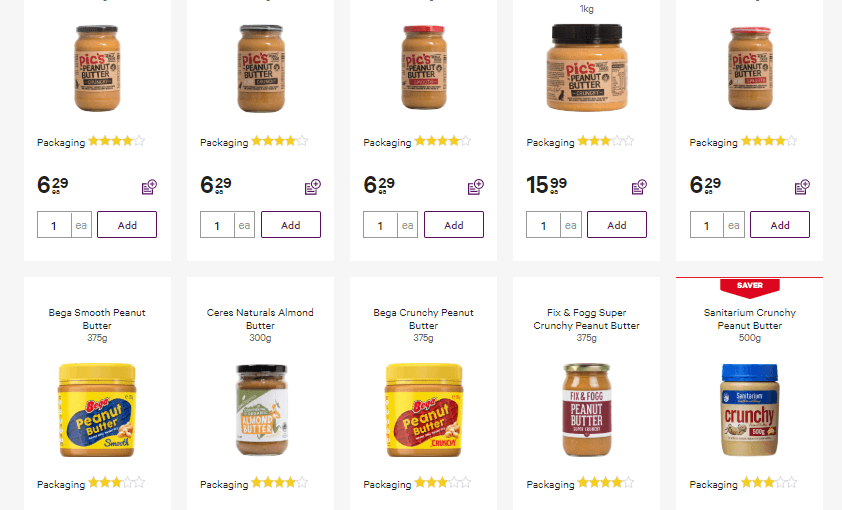
Task: Click quantity field of the leftmost top-row product
Action: 54,225
